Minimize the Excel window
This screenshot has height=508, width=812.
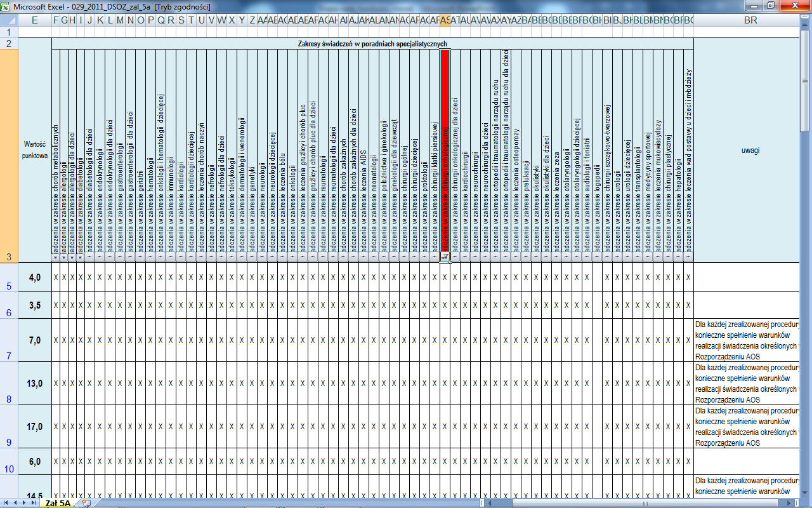(x=753, y=5)
